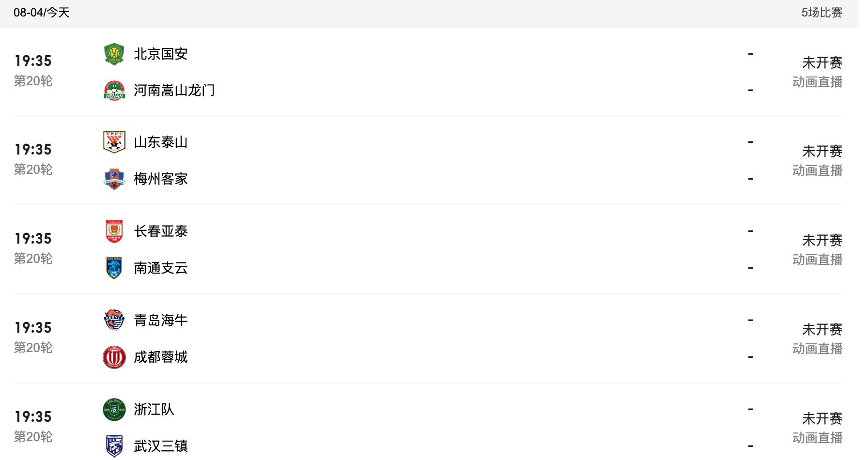Open 动画直播 for the 浙江队 match
The width and height of the screenshot is (868, 460).
pos(817,438)
